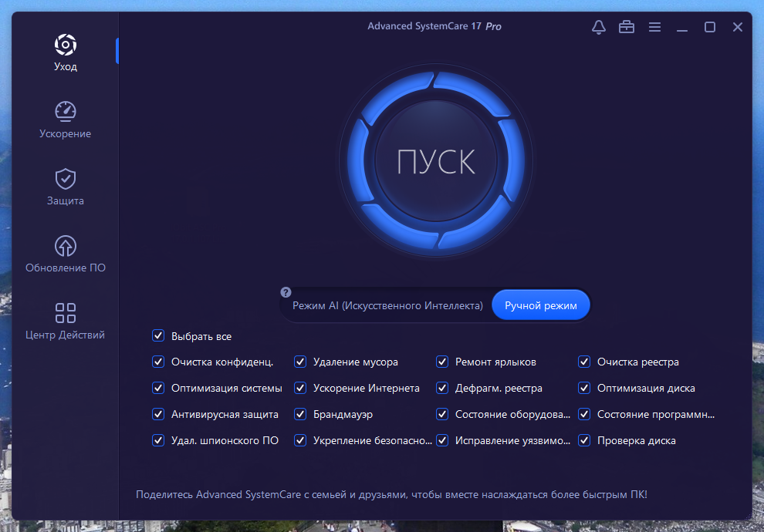Viewport: 764px width, 532px height.
Task: Toggle the Очистка реестра checkbox
Action: 584,362
